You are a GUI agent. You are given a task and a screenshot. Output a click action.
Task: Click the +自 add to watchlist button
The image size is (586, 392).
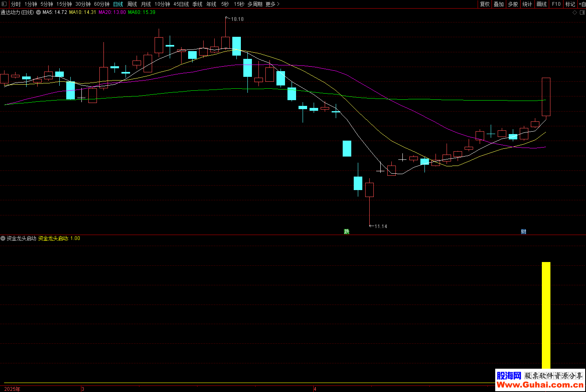point(582,4)
